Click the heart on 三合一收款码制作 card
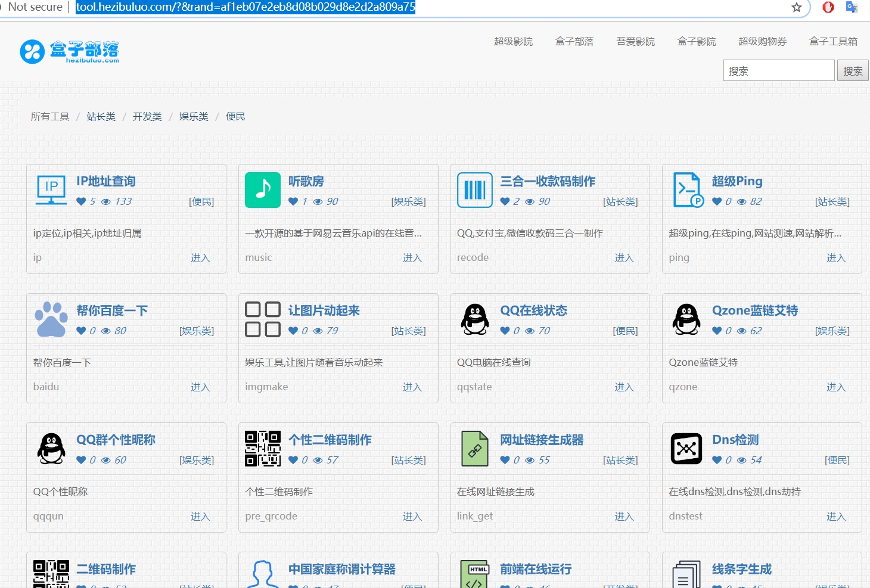This screenshot has width=870, height=588. 505,201
